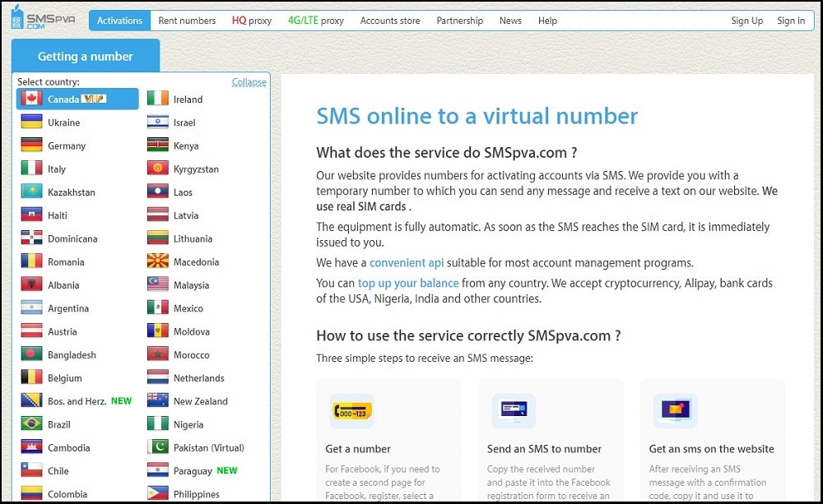Select the Getting a number tab
Image resolution: width=823 pixels, height=504 pixels.
pyautogui.click(x=86, y=56)
